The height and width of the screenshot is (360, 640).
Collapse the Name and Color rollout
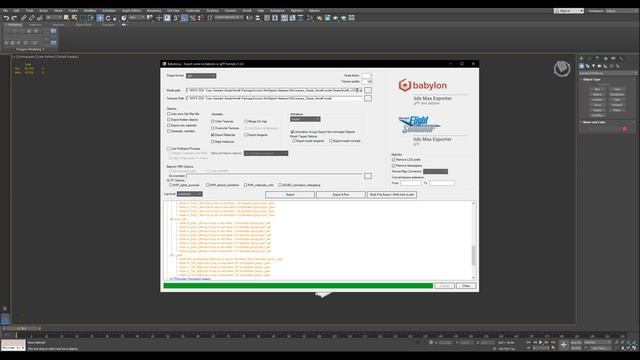click(593, 122)
